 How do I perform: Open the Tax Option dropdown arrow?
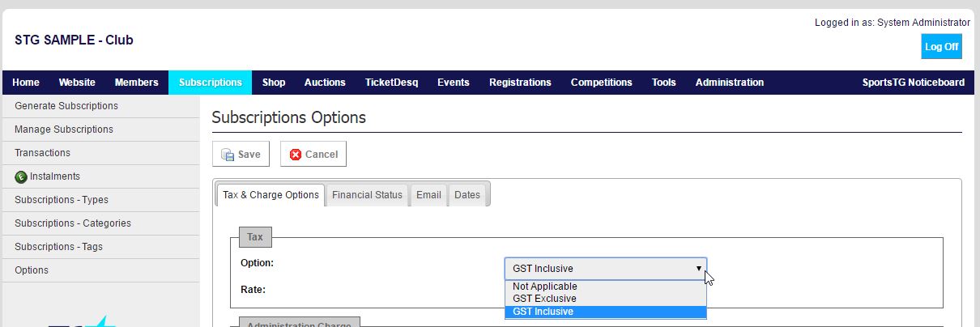coord(698,269)
